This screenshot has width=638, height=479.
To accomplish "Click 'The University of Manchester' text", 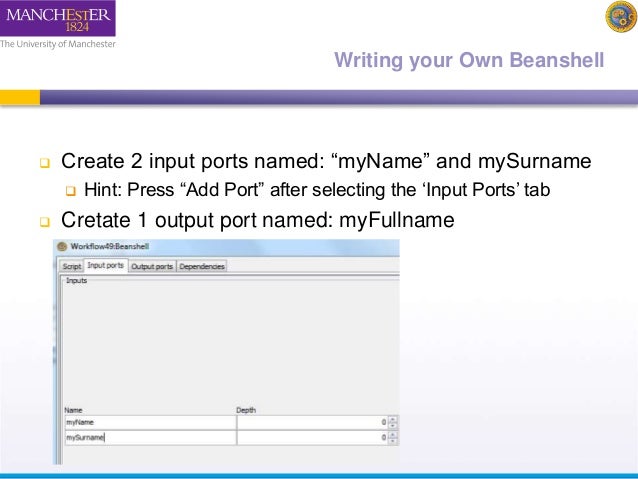I will coord(58,44).
